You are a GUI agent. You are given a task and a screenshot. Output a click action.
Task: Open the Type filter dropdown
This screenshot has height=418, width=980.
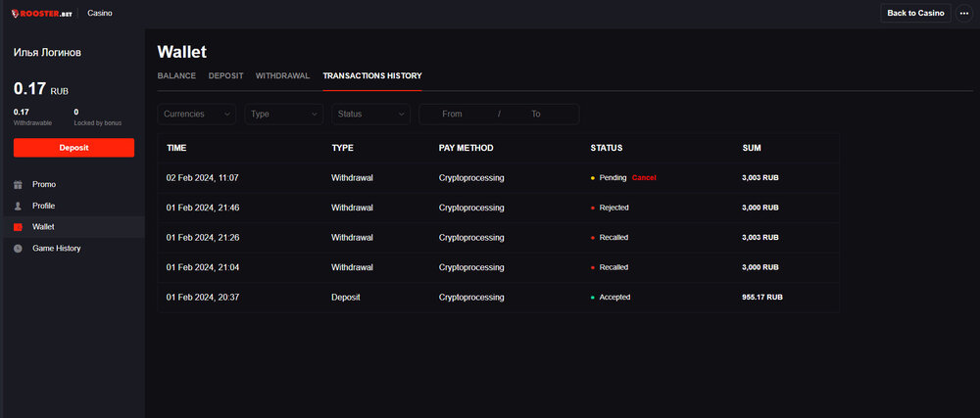coord(283,114)
